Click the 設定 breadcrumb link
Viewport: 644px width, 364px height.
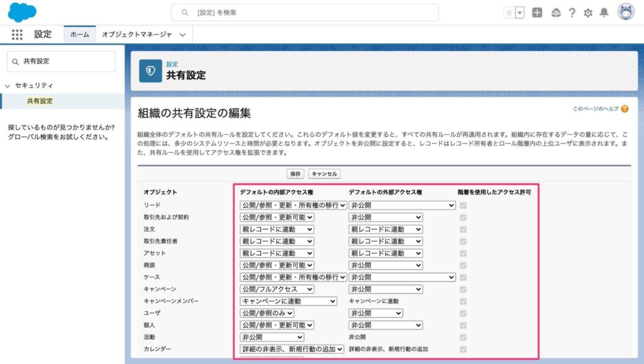(x=172, y=64)
